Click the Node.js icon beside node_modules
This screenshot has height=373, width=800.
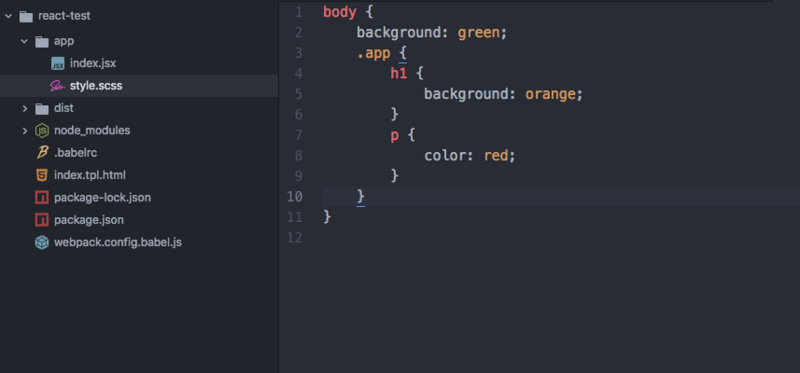coord(42,131)
